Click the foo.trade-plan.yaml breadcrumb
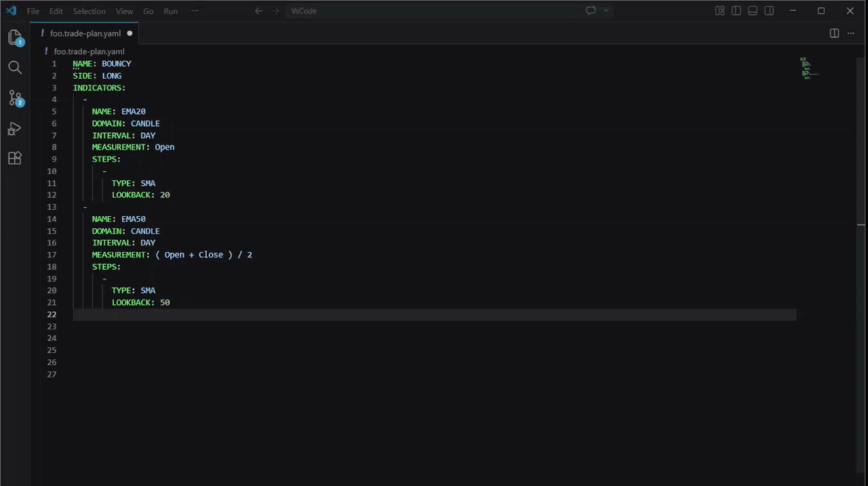This screenshot has width=868, height=486. point(89,51)
